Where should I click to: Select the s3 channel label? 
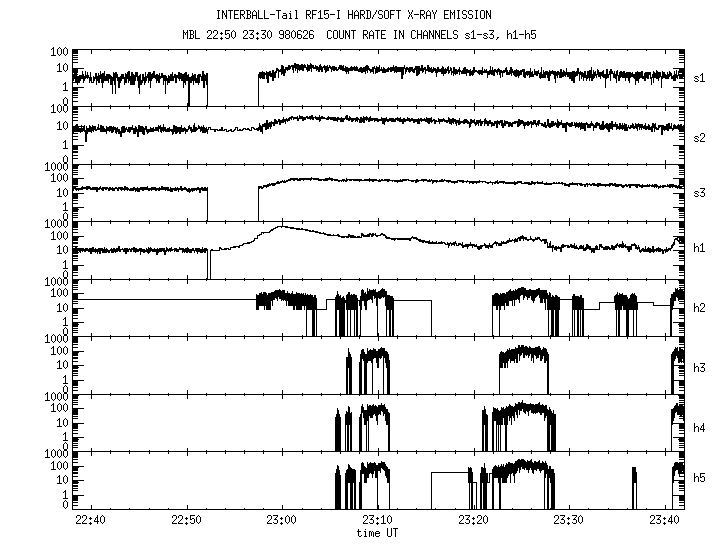[700, 192]
